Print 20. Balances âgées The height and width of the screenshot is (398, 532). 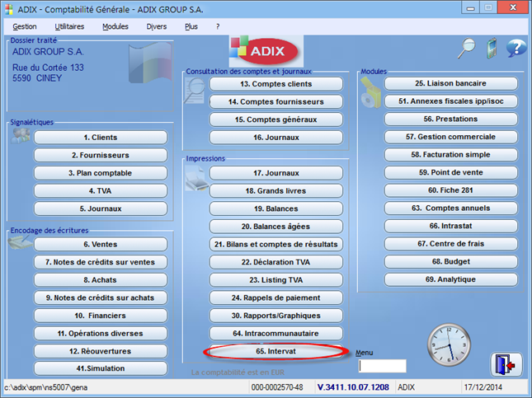(276, 227)
